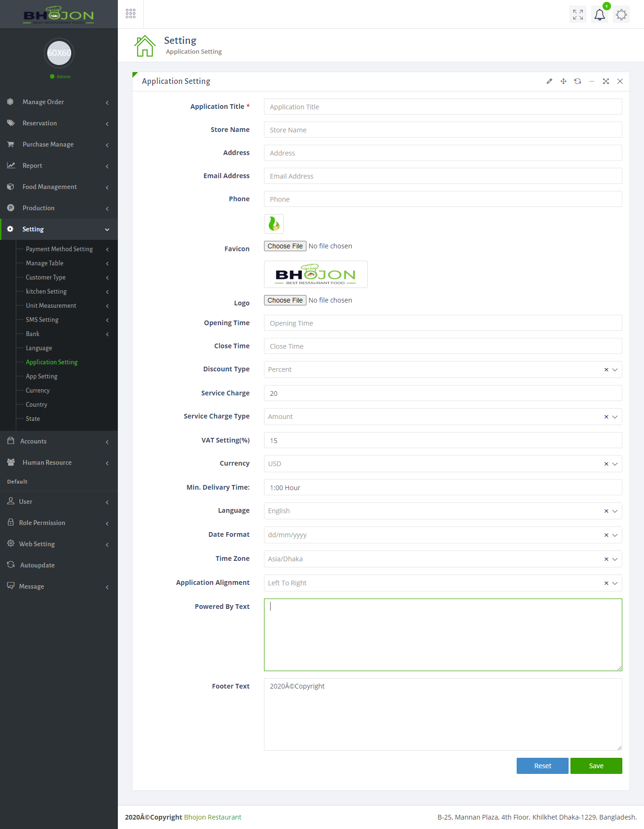
Task: Open the Country settings page
Action: [x=36, y=404]
